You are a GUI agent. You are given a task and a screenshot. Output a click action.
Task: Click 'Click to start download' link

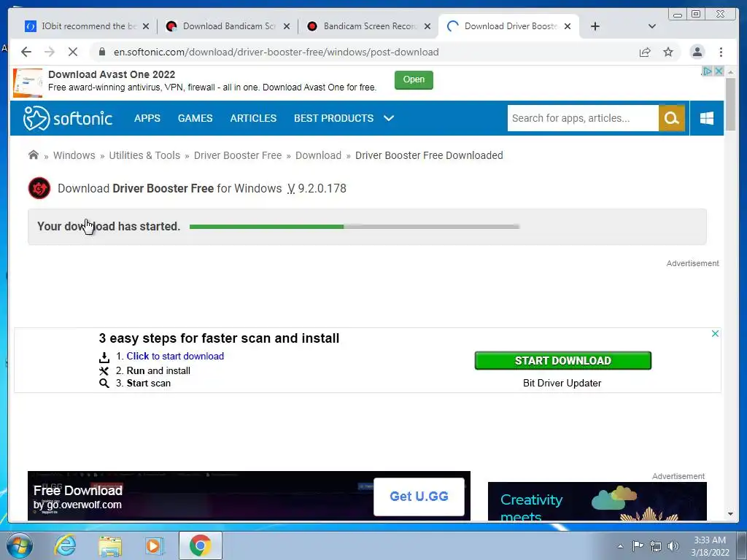tap(175, 356)
